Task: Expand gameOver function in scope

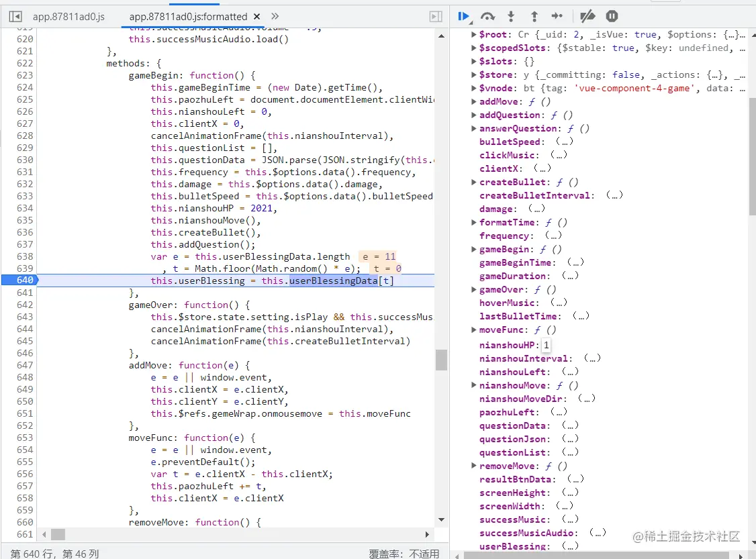Action: pyautogui.click(x=474, y=290)
